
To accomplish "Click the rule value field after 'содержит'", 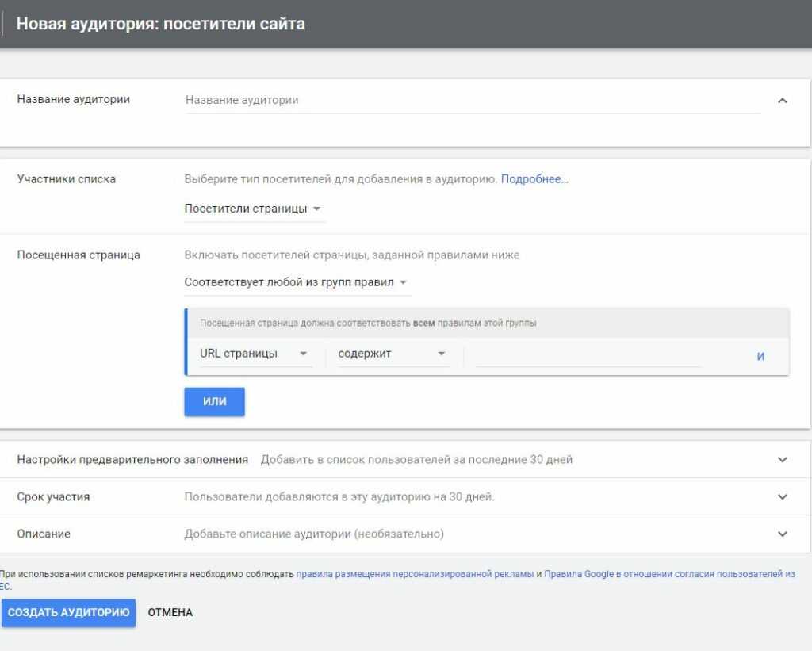I will coord(587,355).
